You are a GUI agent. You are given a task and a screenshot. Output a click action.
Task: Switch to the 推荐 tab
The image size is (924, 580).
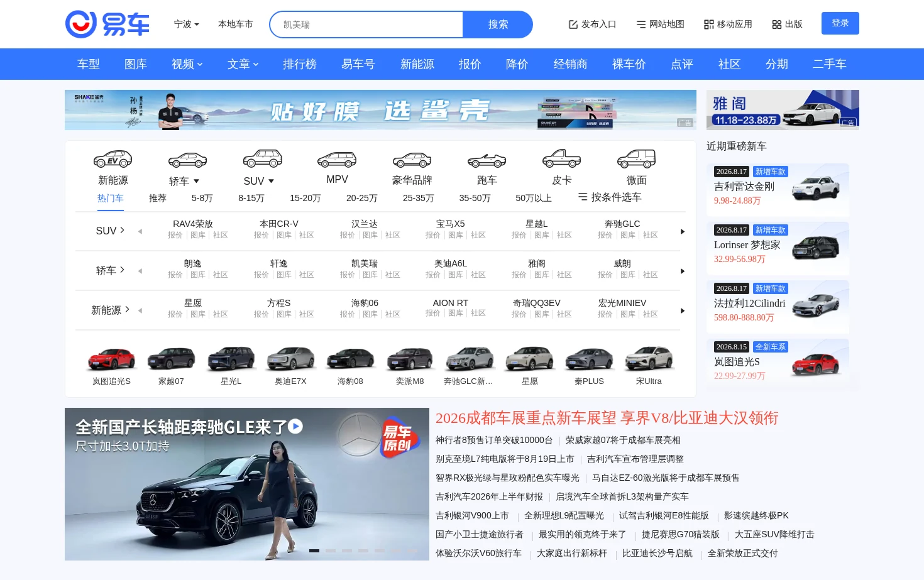coord(158,198)
